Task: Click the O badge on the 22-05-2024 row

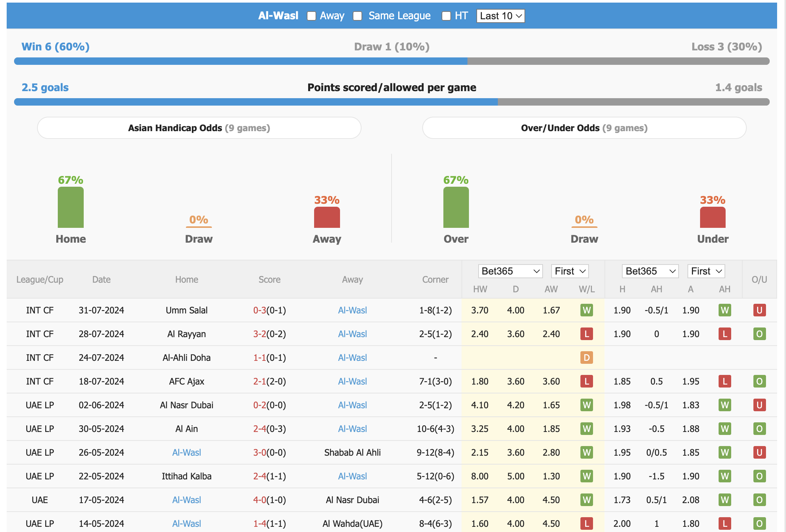Action: [759, 476]
